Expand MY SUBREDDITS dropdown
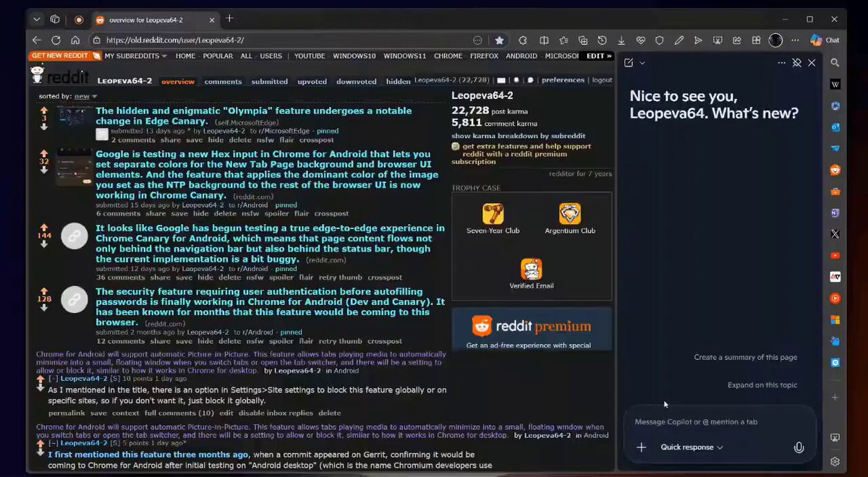This screenshot has height=477, width=868. click(x=135, y=56)
